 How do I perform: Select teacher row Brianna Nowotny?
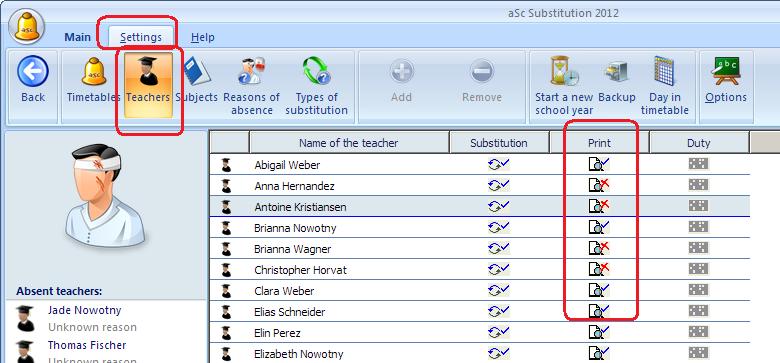click(480, 227)
